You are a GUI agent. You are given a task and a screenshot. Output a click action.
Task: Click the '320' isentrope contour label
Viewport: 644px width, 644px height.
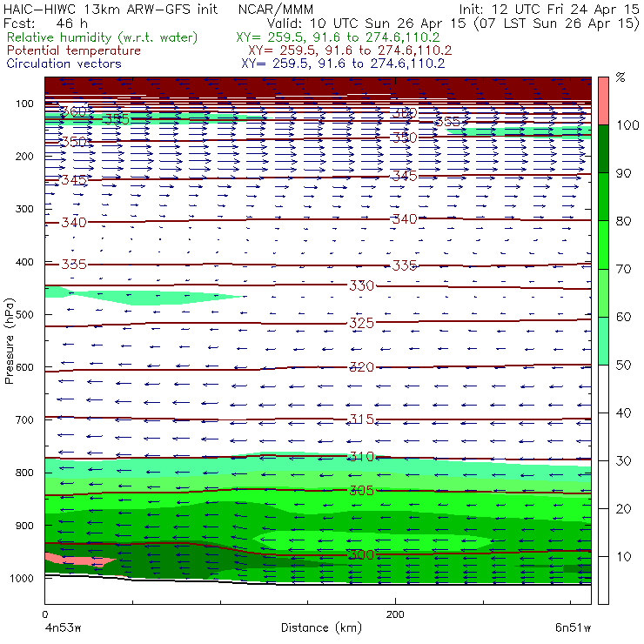[x=361, y=366]
